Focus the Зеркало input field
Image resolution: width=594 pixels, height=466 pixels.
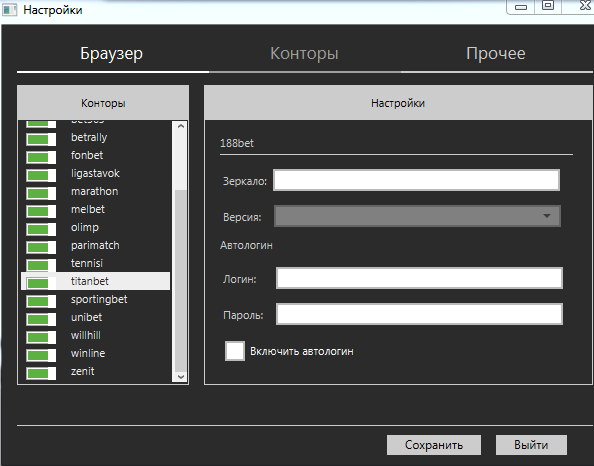point(416,180)
